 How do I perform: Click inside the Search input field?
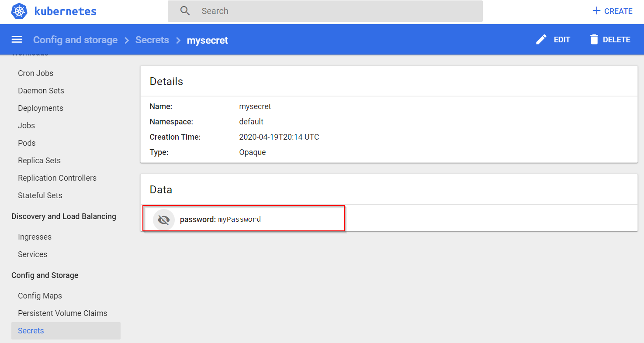point(306,11)
